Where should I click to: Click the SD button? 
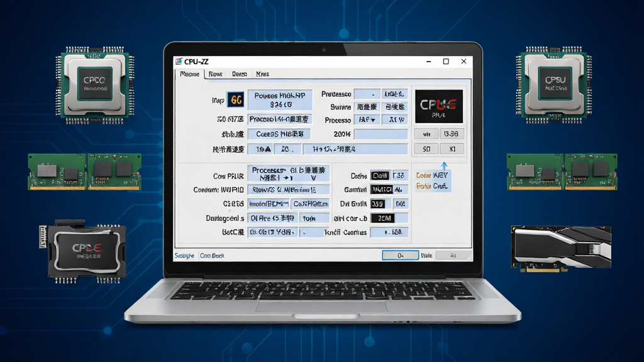pyautogui.click(x=426, y=148)
